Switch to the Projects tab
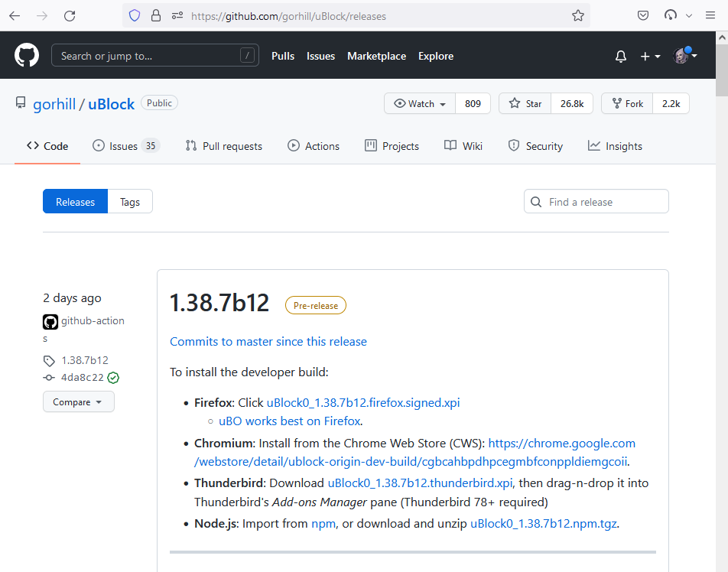The width and height of the screenshot is (728, 572). [x=392, y=146]
